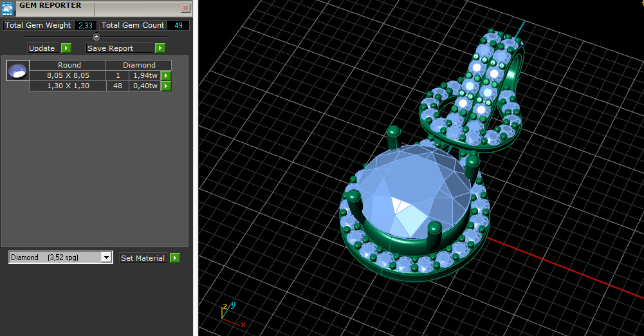
Task: Click the weight cell 1,94tw
Action: click(x=145, y=75)
